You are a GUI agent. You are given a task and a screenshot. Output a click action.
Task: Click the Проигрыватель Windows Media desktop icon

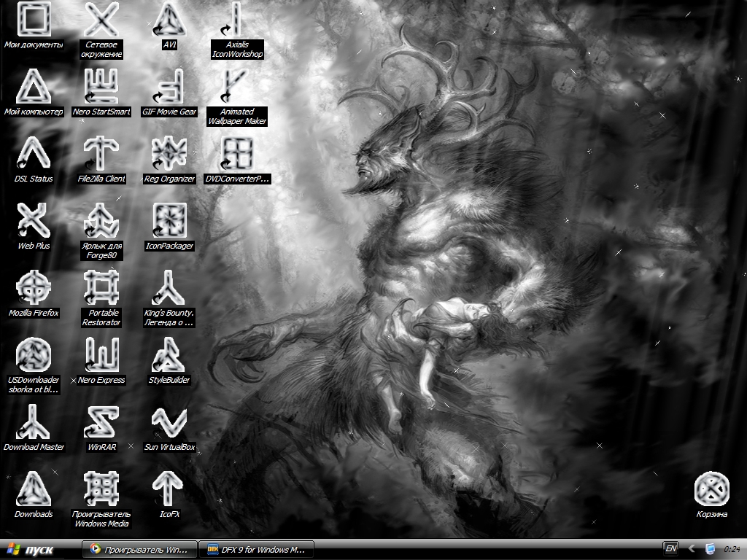(101, 489)
